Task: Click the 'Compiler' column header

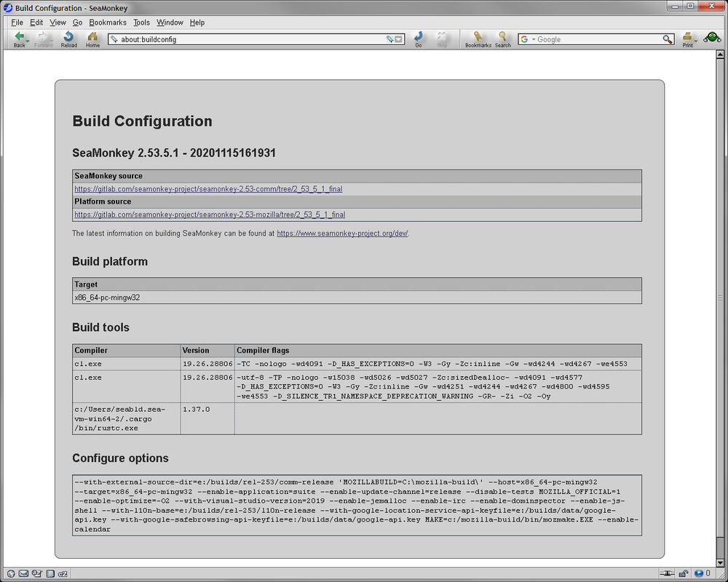Action: pyautogui.click(x=126, y=351)
